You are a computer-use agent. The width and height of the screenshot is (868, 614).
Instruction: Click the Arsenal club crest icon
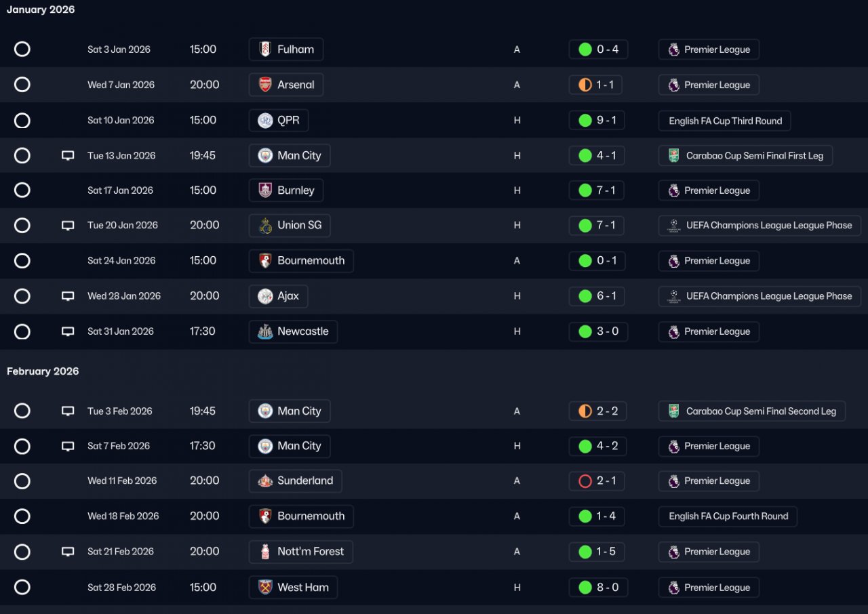click(x=265, y=85)
